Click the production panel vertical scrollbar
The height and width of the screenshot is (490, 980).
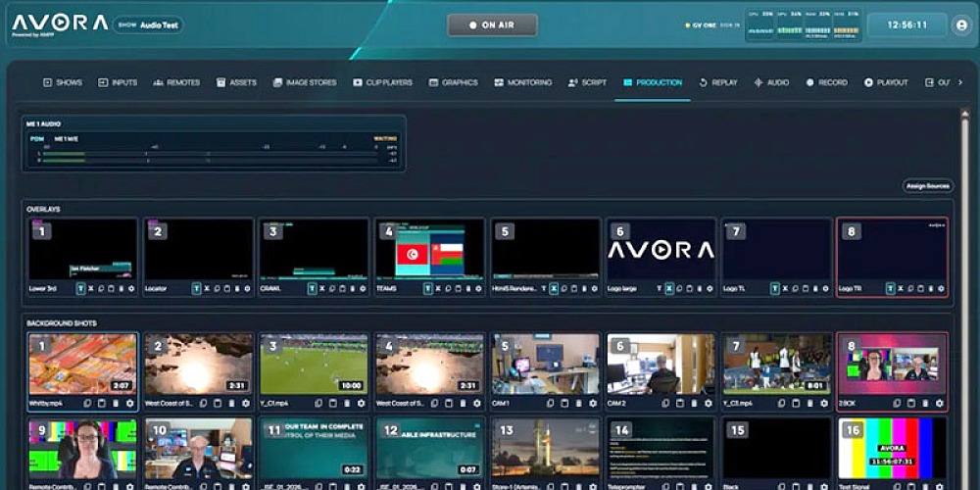(x=965, y=299)
